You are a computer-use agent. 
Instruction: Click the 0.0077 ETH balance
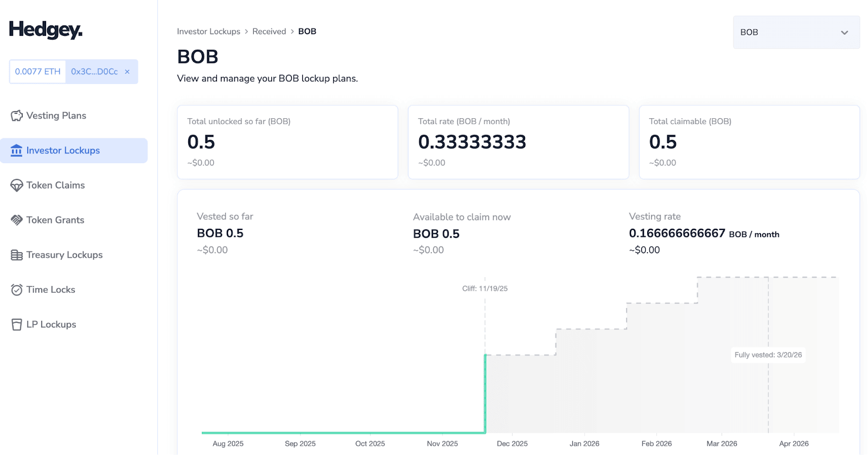pos(38,72)
